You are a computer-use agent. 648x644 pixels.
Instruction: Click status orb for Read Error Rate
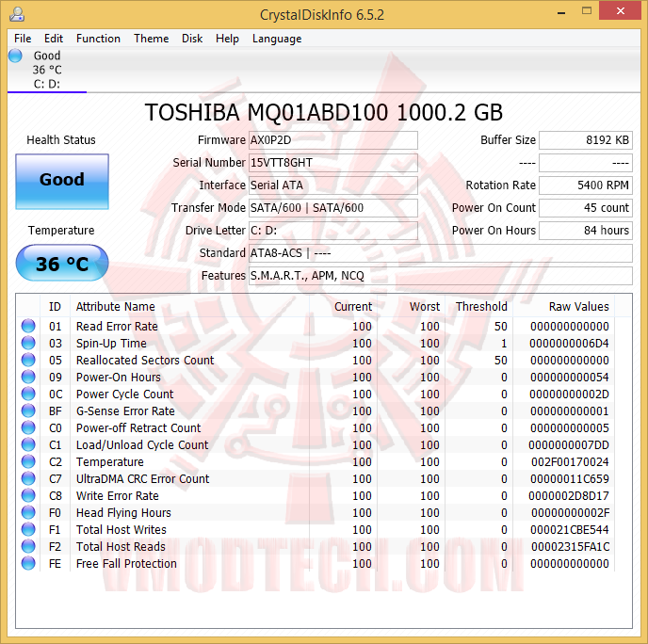pyautogui.click(x=28, y=326)
